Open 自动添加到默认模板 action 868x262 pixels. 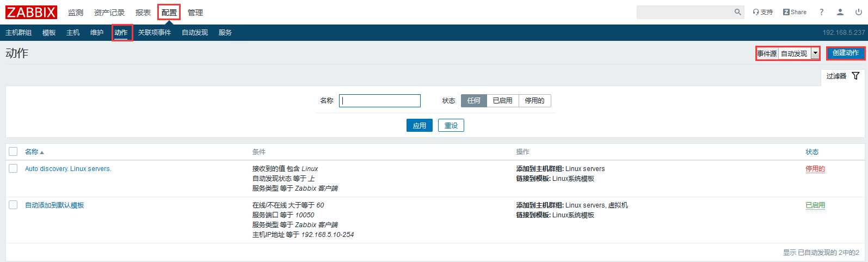pos(54,205)
